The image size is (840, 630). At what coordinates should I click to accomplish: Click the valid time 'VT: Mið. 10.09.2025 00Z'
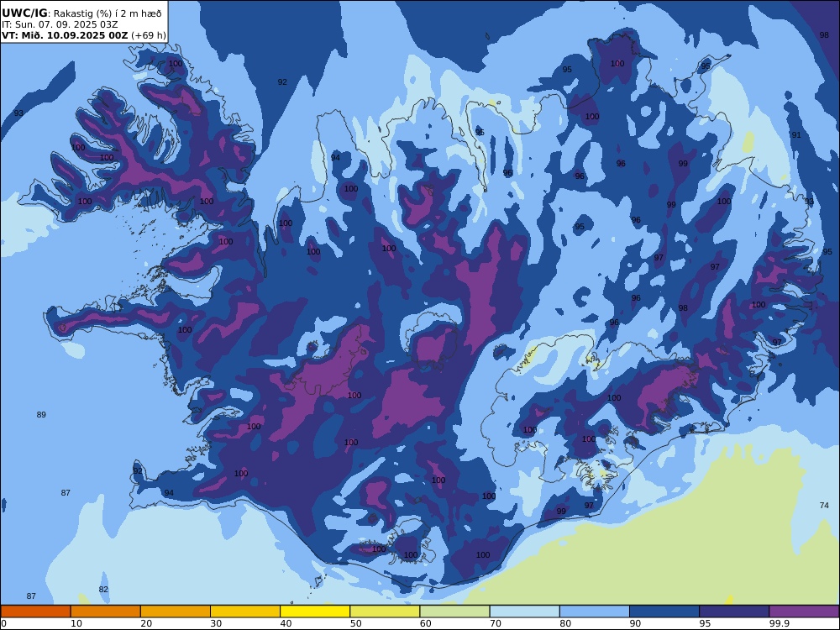click(x=65, y=35)
